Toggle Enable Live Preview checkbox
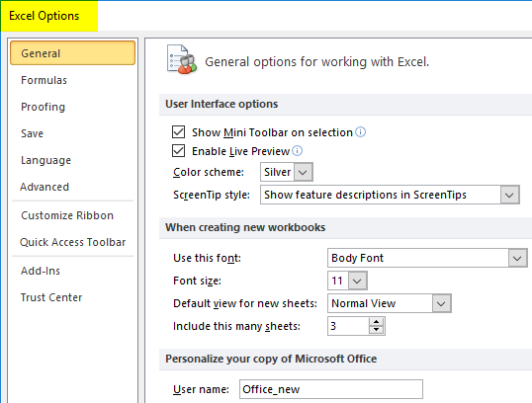This screenshot has height=403, width=532. (x=178, y=151)
